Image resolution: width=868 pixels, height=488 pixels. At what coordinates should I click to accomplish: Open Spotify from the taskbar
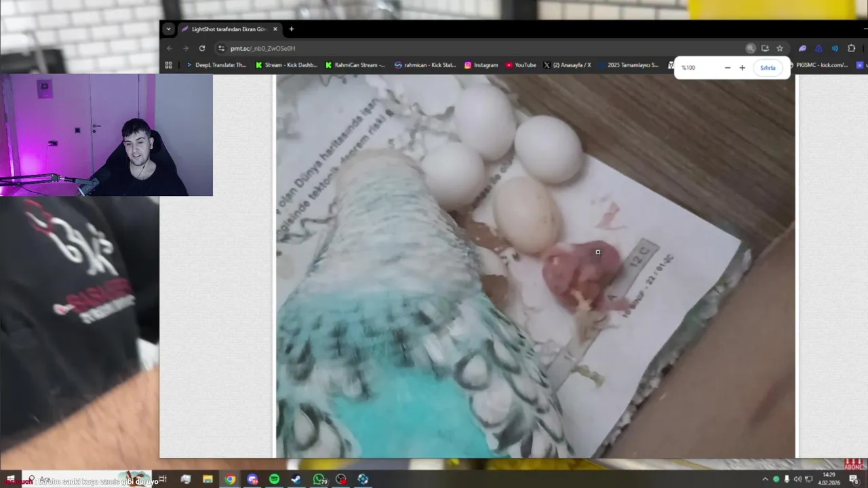click(x=274, y=479)
